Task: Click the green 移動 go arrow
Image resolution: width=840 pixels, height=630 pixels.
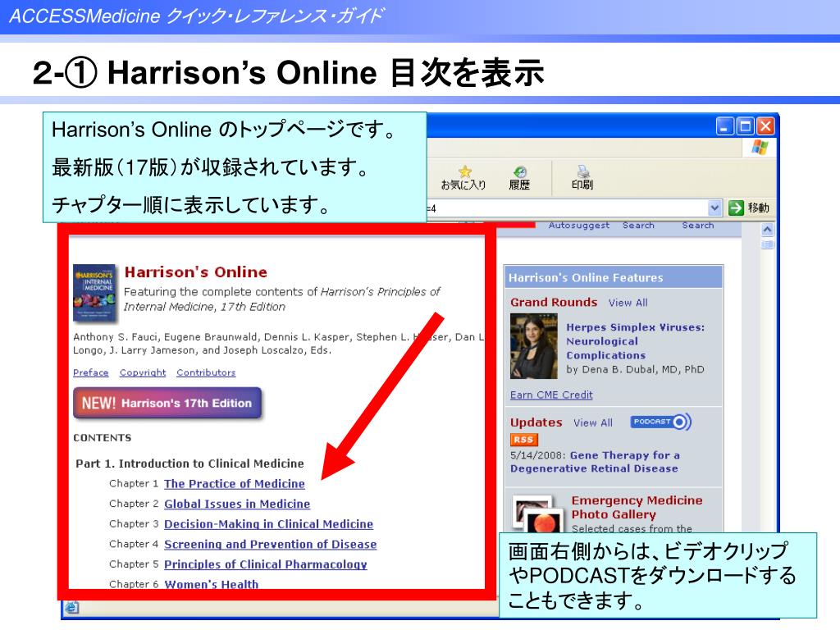Action: [x=736, y=208]
